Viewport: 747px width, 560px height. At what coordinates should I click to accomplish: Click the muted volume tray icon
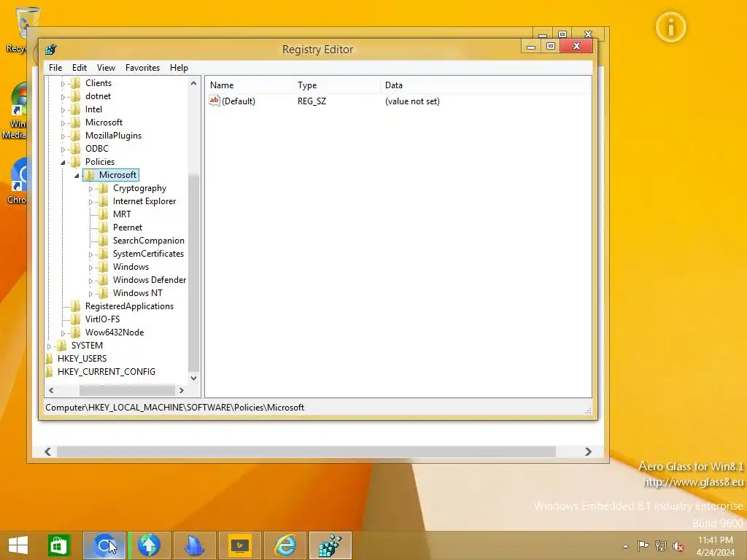(x=678, y=546)
